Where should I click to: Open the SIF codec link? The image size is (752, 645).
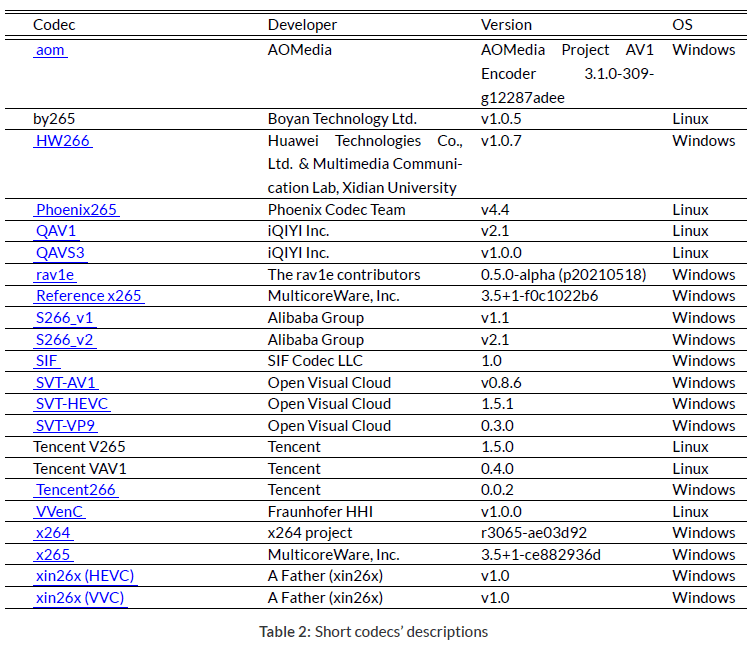47,361
